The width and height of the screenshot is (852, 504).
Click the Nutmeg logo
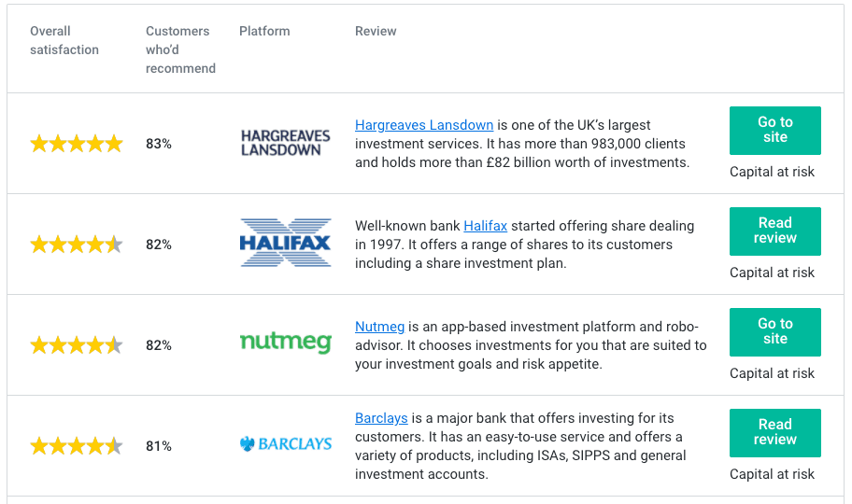(x=285, y=343)
